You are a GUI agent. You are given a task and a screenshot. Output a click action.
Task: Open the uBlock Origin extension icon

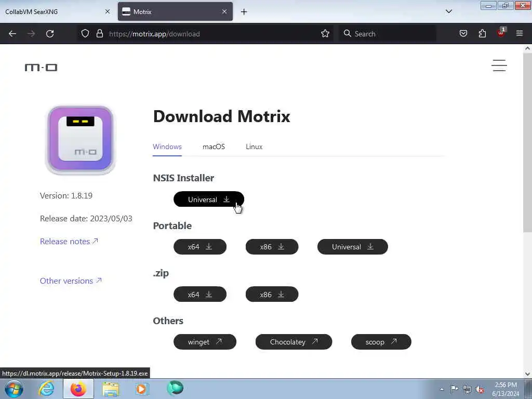coord(501,33)
